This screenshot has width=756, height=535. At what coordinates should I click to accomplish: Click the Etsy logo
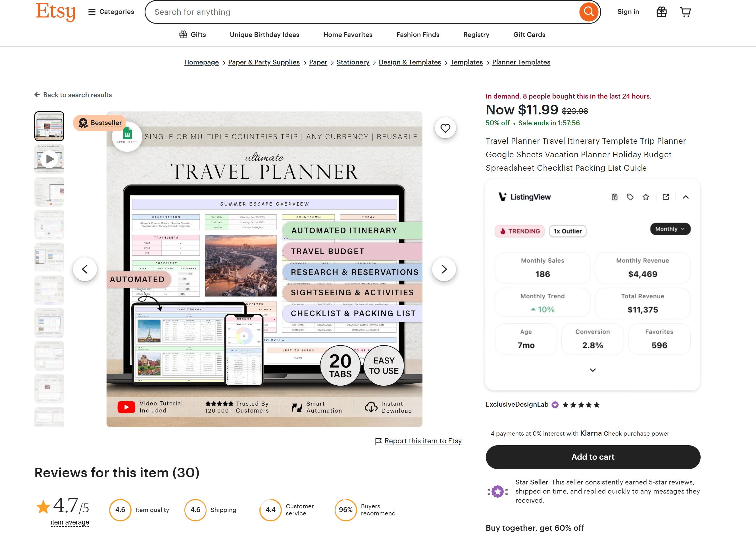click(55, 12)
